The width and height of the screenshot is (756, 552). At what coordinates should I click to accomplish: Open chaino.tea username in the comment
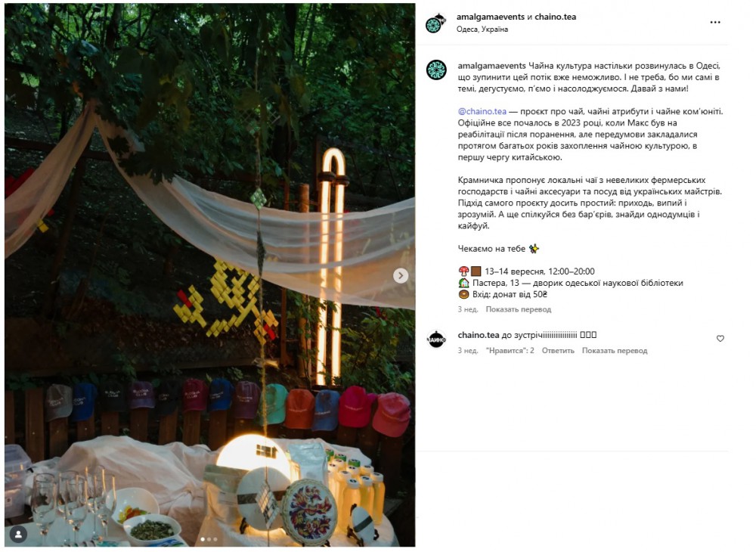(479, 335)
